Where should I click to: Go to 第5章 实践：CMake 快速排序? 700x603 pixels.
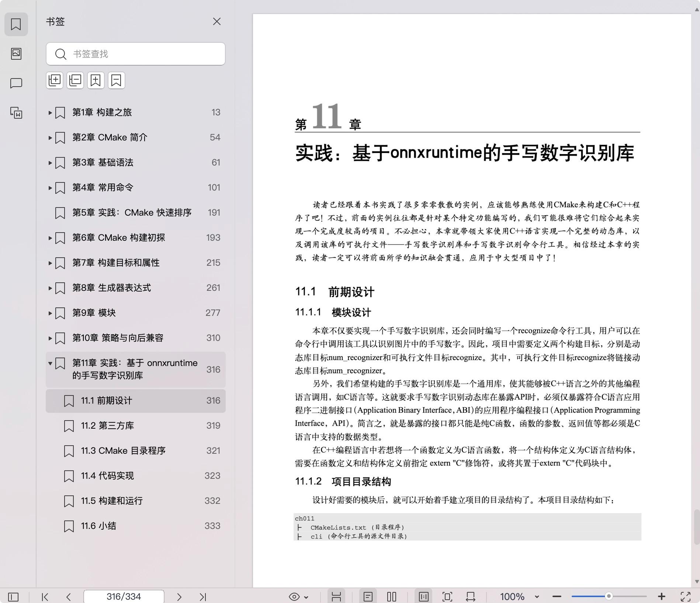point(136,213)
